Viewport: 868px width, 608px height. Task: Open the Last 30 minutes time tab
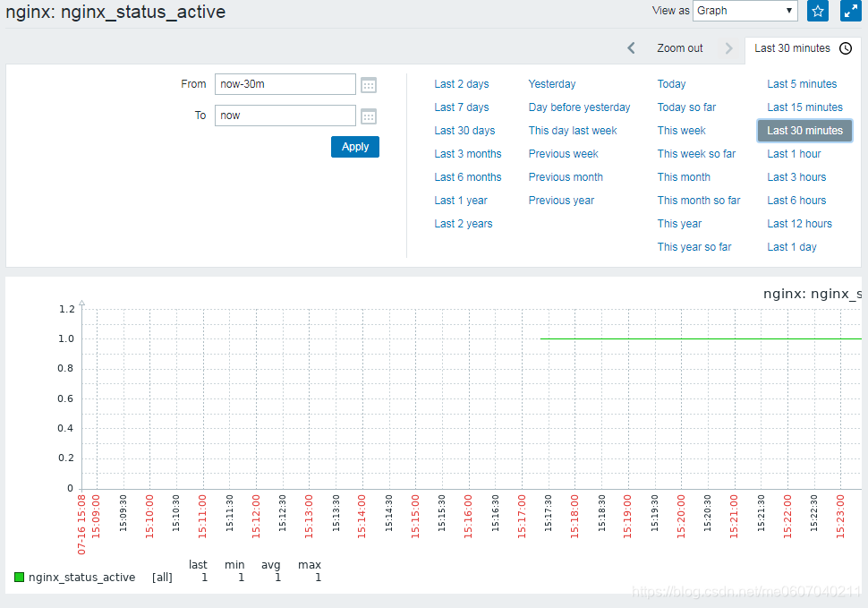[804, 48]
